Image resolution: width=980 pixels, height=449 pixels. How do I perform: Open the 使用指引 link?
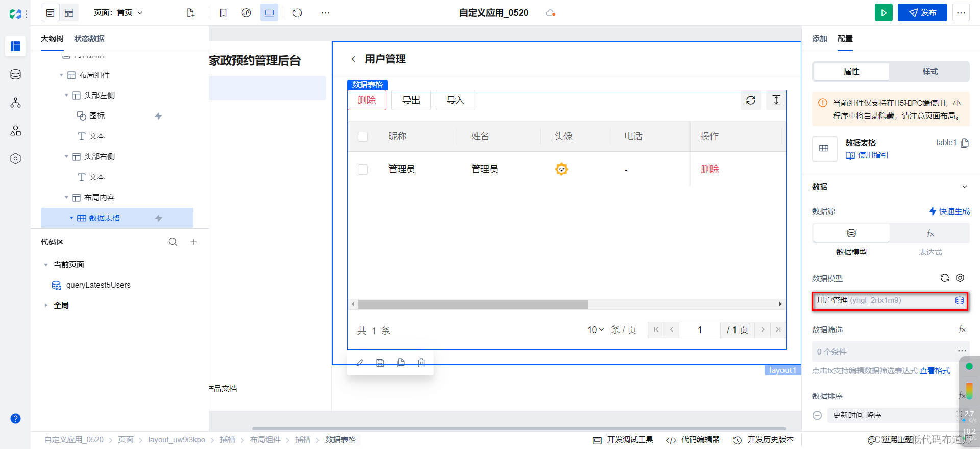pyautogui.click(x=867, y=155)
